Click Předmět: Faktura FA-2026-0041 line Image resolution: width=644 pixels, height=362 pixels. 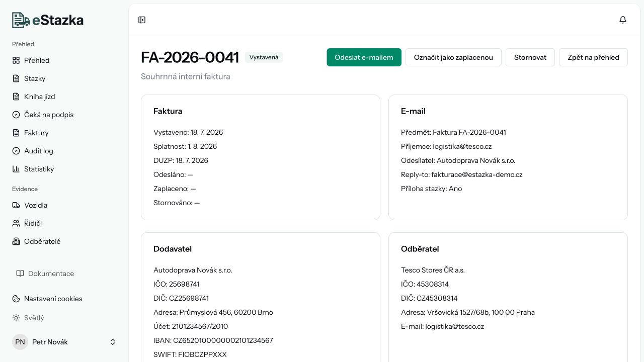[x=453, y=132]
